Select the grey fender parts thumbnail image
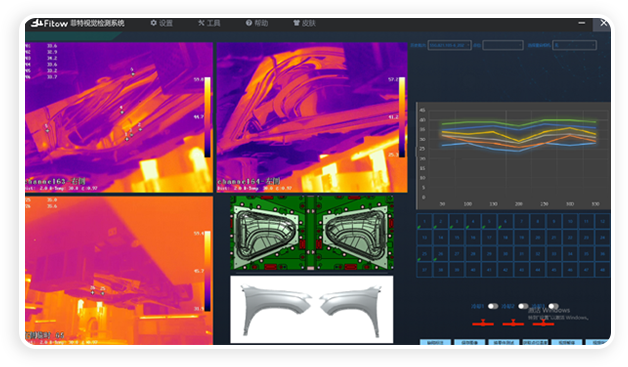 312,309
